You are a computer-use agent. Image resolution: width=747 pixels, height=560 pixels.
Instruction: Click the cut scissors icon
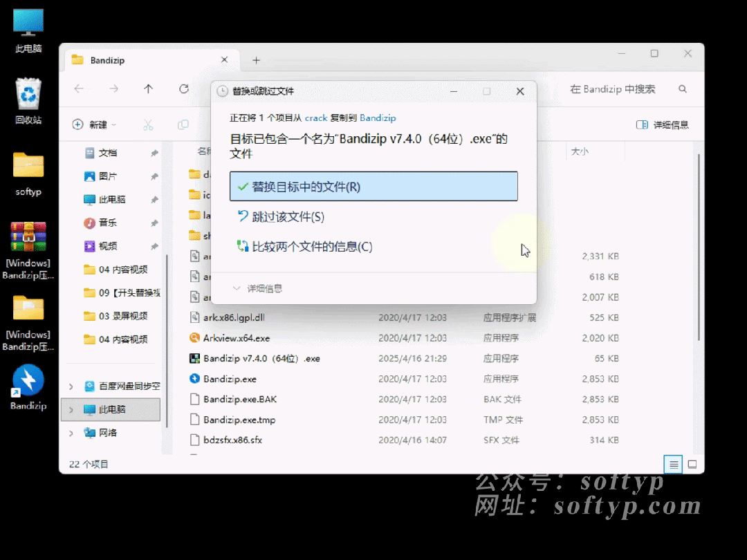click(x=148, y=124)
